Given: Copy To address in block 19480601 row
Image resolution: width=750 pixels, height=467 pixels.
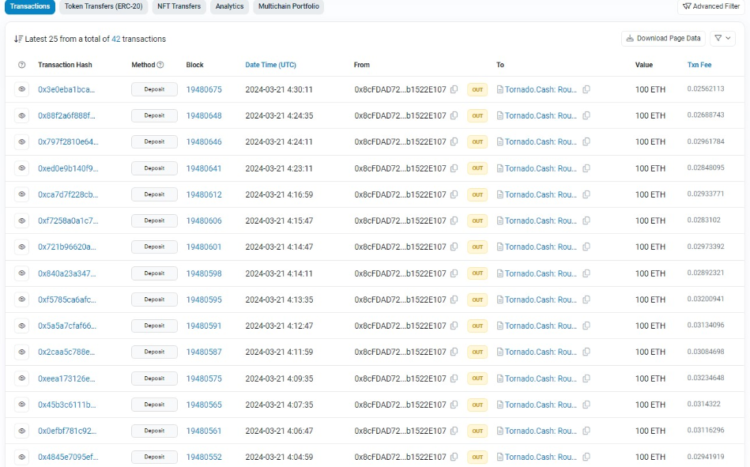Looking at the screenshot, I should (x=586, y=246).
